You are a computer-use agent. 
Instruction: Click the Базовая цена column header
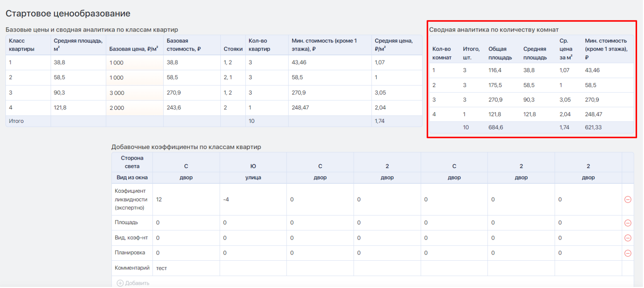click(134, 49)
